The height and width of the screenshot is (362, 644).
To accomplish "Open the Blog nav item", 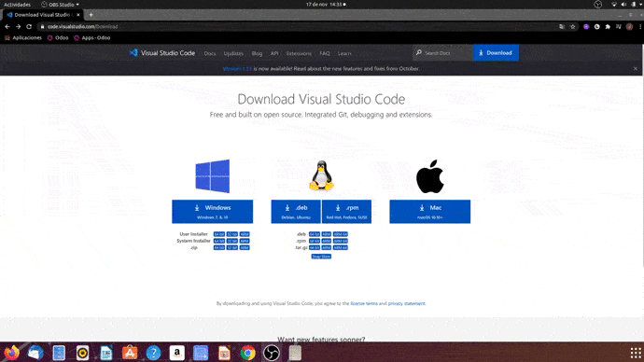I will click(257, 53).
